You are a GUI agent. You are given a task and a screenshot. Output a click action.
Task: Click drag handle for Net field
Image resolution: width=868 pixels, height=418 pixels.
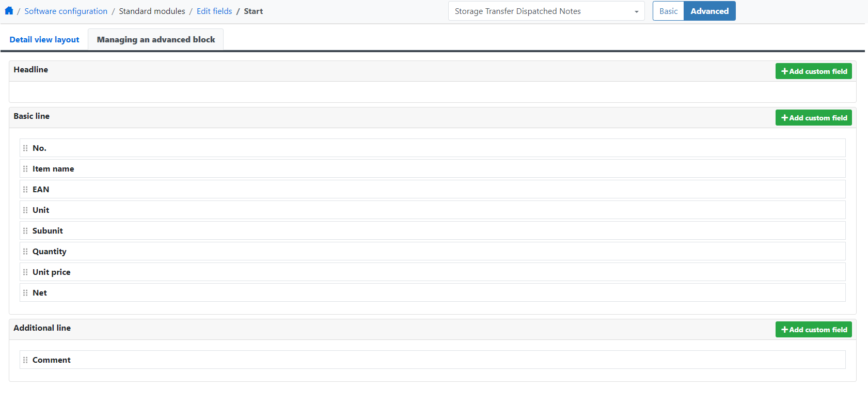coord(25,292)
